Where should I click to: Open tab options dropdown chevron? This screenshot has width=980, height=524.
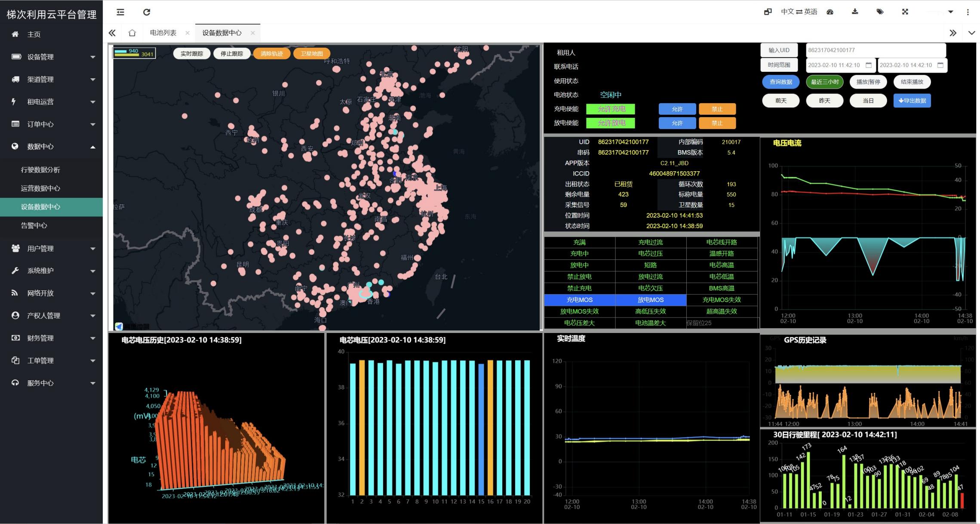click(971, 33)
